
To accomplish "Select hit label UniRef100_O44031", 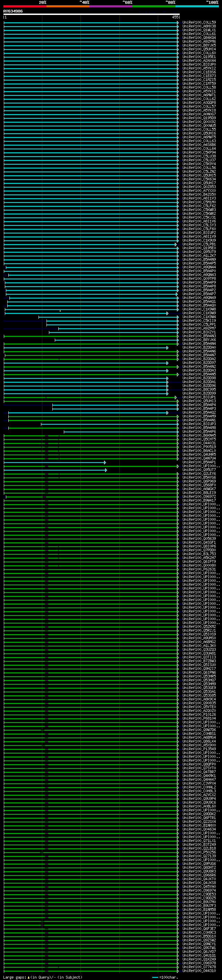I will (199, 443).
